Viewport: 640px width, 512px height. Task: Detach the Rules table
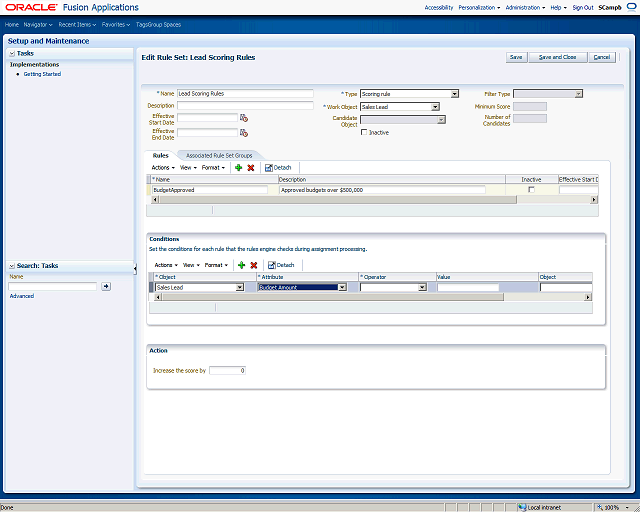278,167
